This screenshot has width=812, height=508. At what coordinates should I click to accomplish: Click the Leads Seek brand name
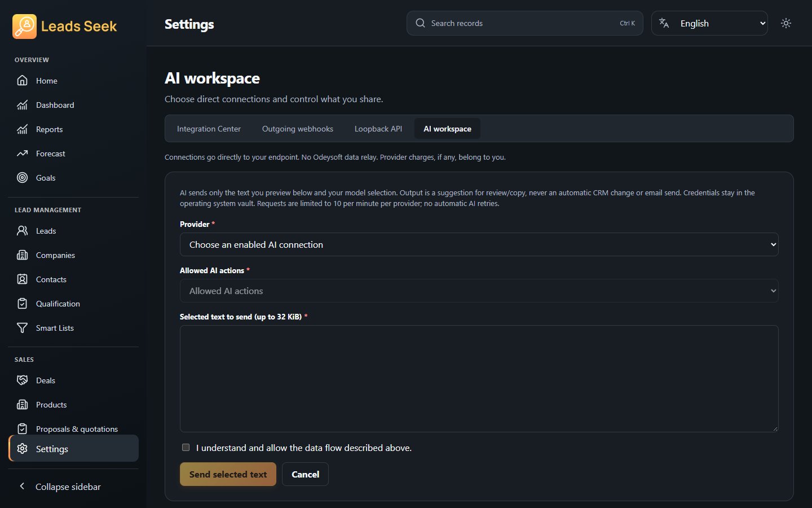[x=79, y=26]
